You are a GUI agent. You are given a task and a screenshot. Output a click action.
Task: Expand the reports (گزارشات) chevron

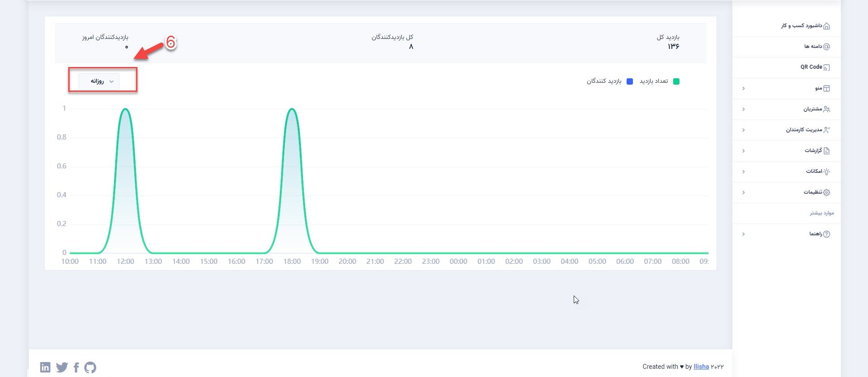[743, 151]
